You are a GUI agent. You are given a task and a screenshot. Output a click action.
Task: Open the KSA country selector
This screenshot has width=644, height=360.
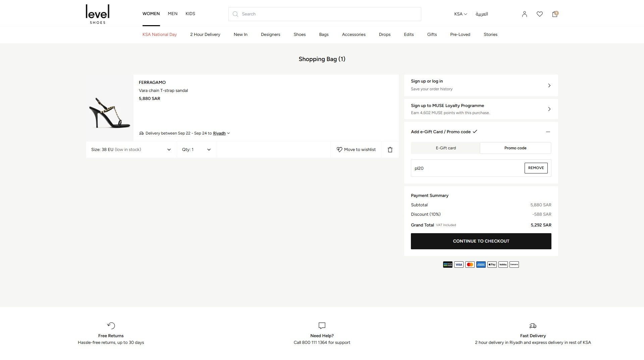click(461, 14)
